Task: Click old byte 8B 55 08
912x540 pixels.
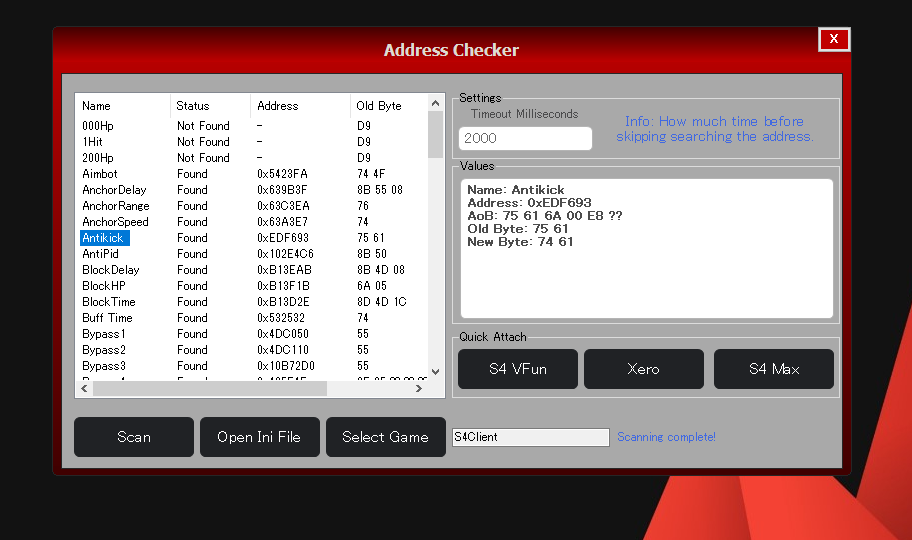Action: click(380, 190)
